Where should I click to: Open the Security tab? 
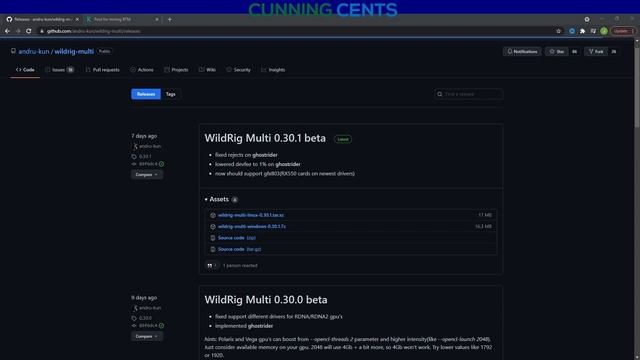click(x=238, y=70)
